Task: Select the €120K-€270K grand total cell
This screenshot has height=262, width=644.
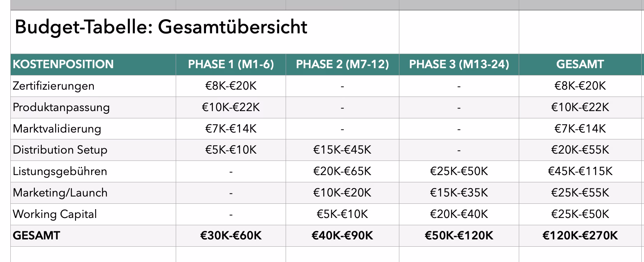Action: click(x=580, y=236)
